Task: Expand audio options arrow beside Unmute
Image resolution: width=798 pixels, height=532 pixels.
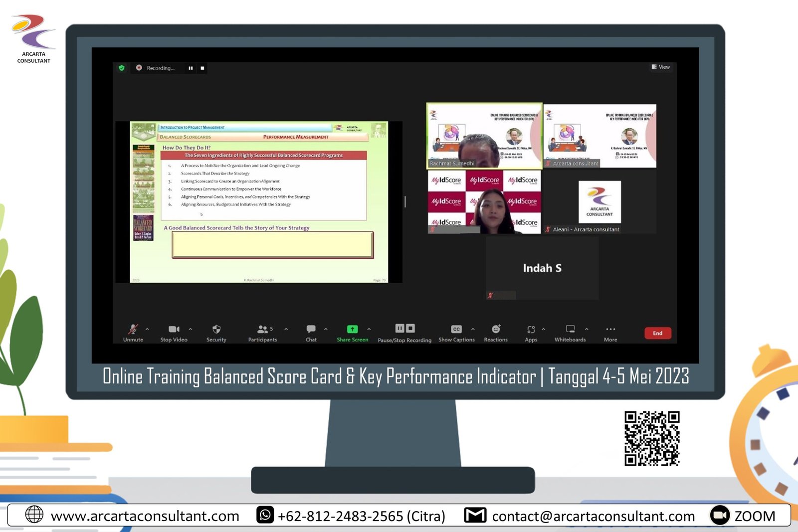Action: click(147, 329)
